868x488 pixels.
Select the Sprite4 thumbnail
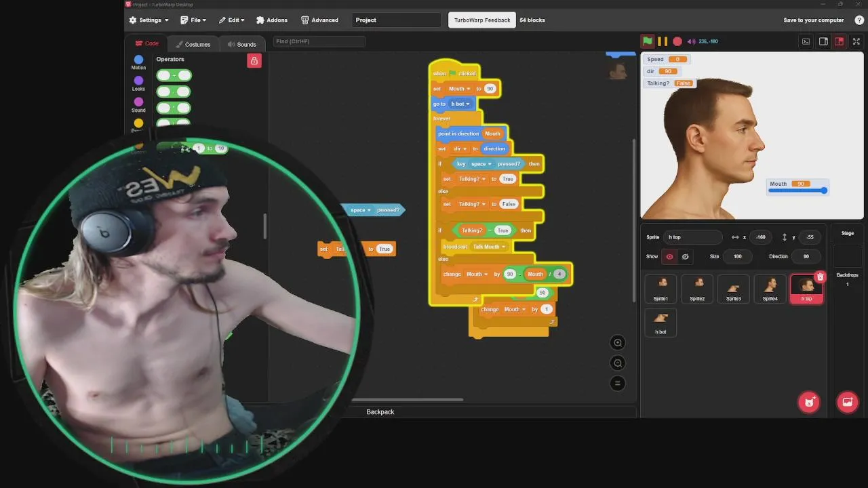click(770, 289)
